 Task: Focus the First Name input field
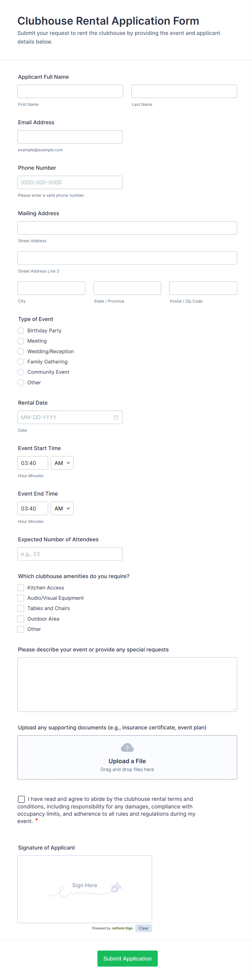click(70, 91)
